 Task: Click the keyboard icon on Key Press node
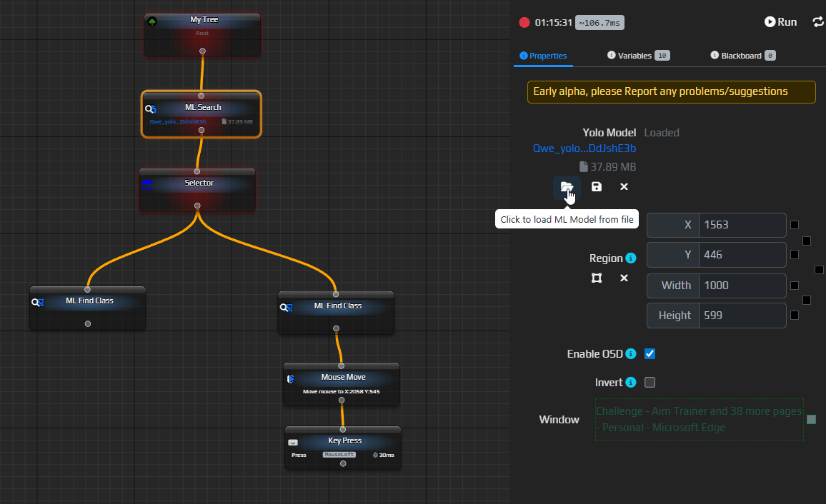click(293, 443)
